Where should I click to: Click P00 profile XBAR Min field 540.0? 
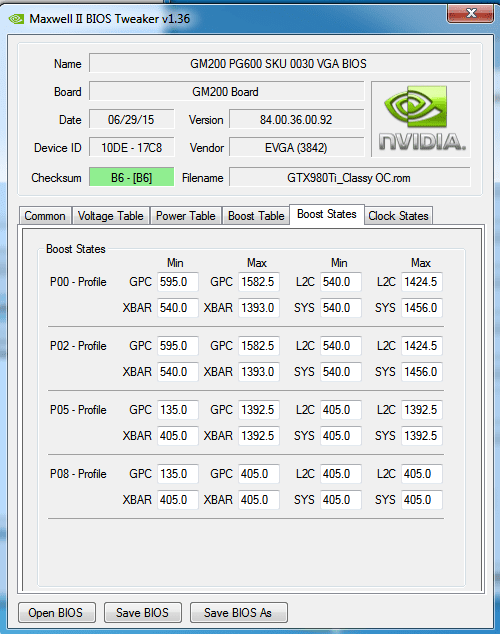(177, 308)
